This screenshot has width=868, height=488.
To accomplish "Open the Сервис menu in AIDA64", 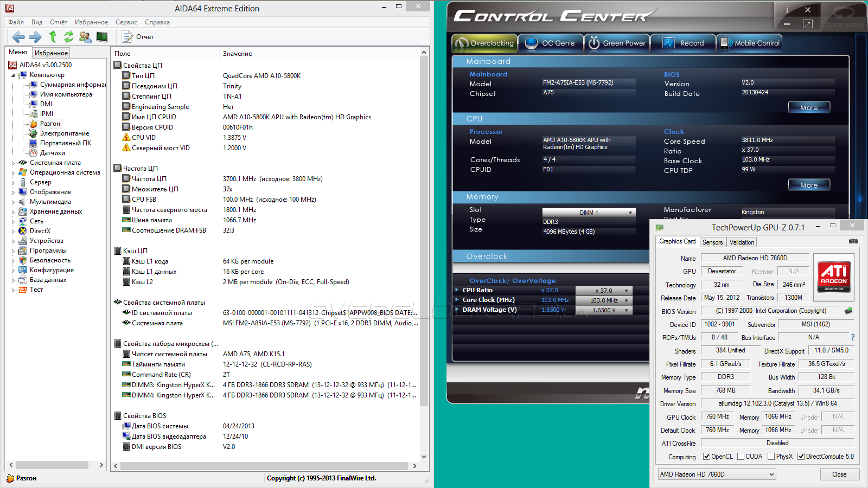I will coord(126,22).
